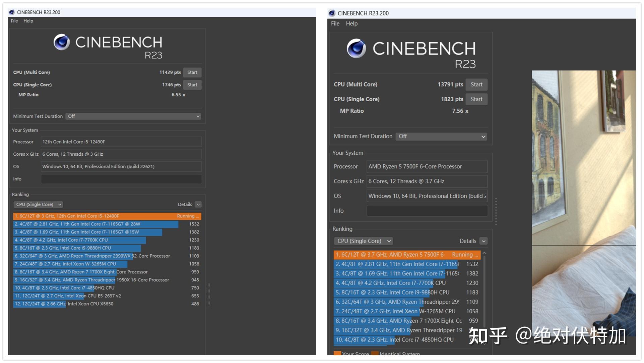Select Xeon W-3265M row in right window

coord(407,311)
